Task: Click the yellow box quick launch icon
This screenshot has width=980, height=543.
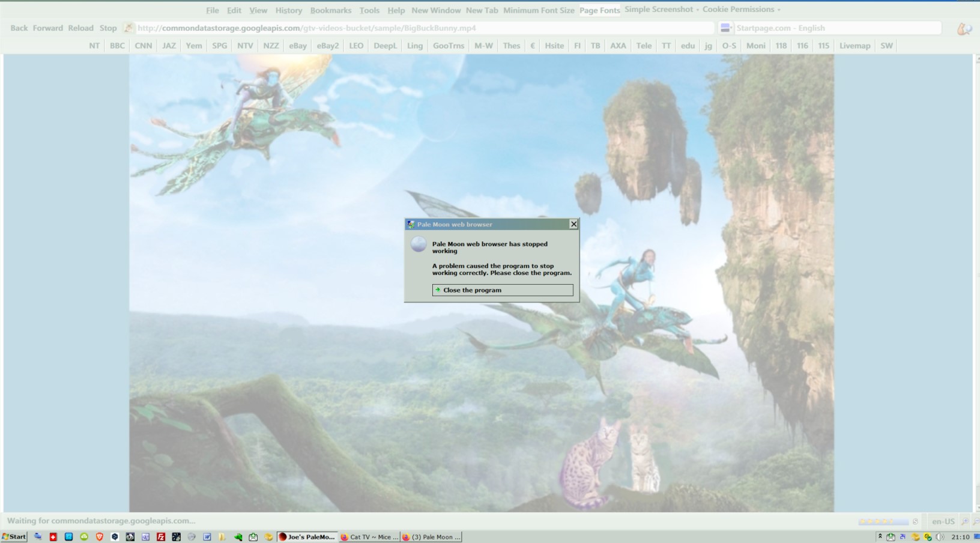Action: 268,537
